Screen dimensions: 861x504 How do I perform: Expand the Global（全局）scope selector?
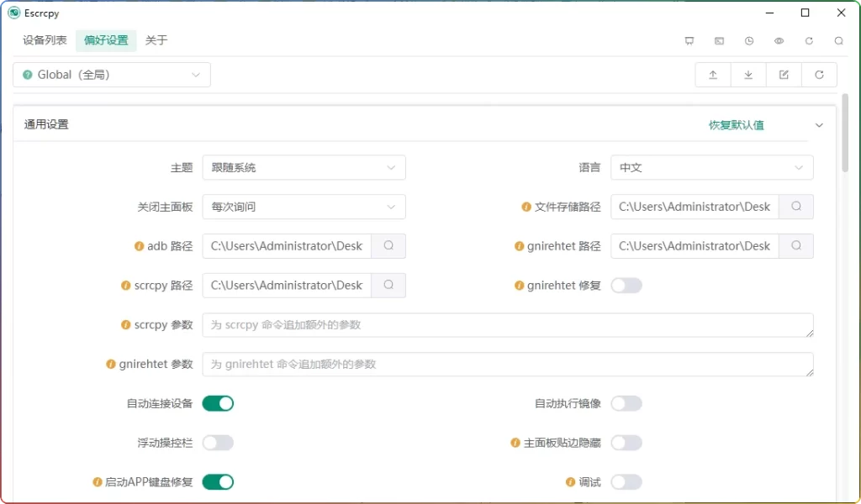point(111,75)
